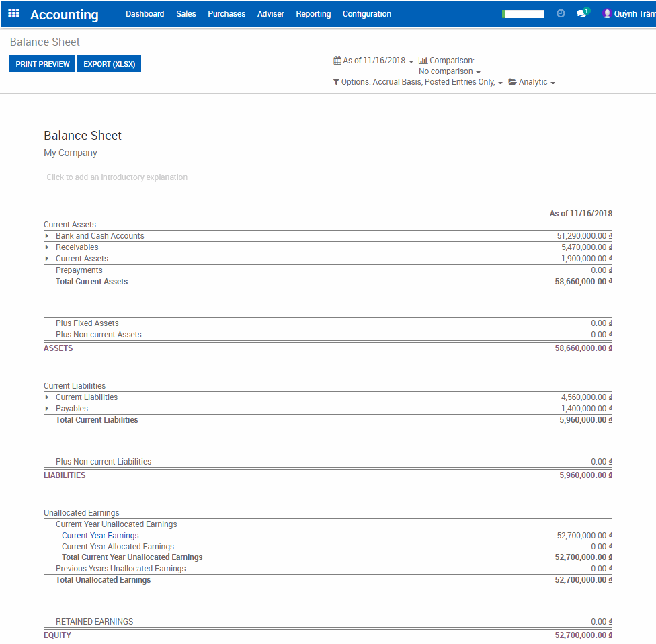Click the Export (XLSX) button
Image resolution: width=656 pixels, height=644 pixels.
(x=109, y=64)
